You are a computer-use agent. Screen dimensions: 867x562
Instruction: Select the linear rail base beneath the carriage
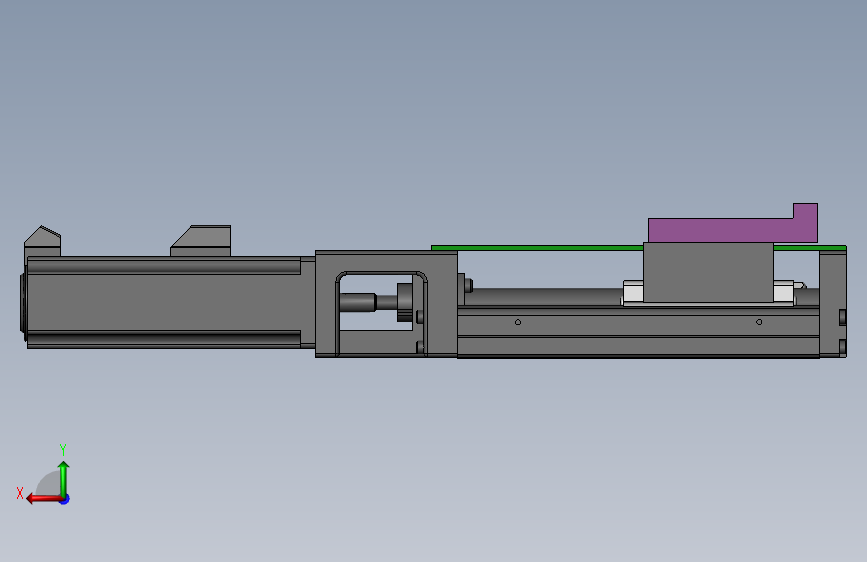[638, 332]
